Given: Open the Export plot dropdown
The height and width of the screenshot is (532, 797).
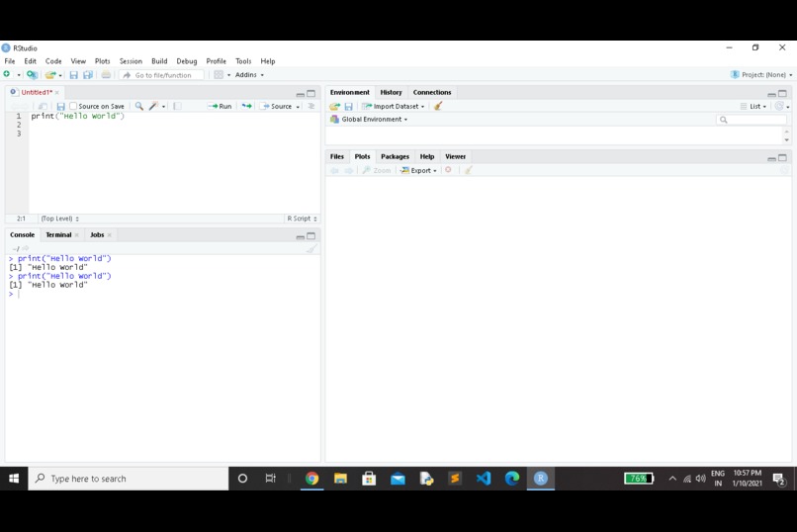Looking at the screenshot, I should tap(418, 170).
